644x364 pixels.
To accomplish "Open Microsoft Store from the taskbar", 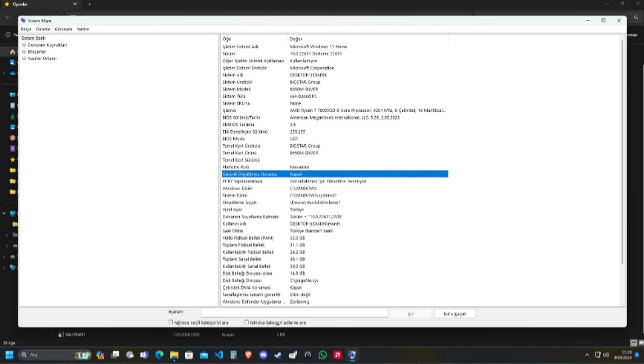I will tap(189, 354).
